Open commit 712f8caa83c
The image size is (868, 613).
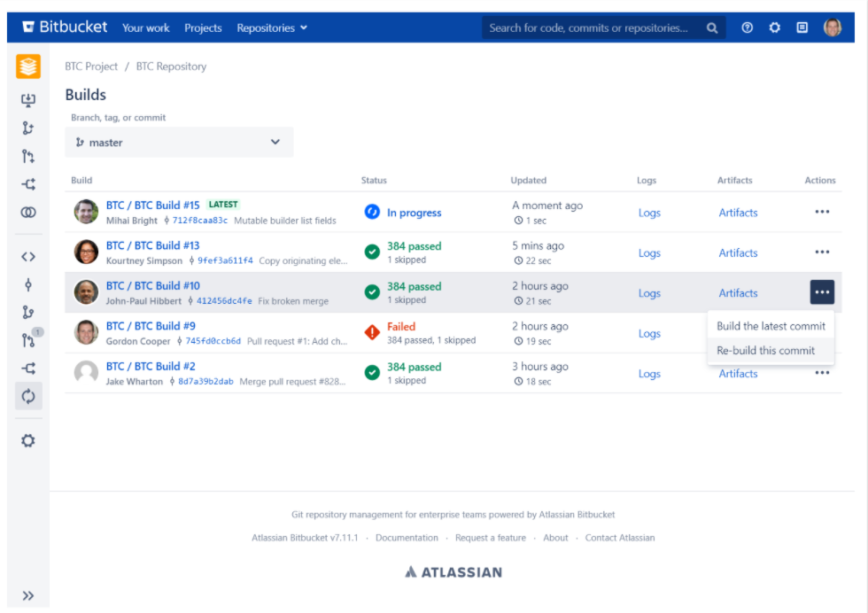pyautogui.click(x=200, y=221)
